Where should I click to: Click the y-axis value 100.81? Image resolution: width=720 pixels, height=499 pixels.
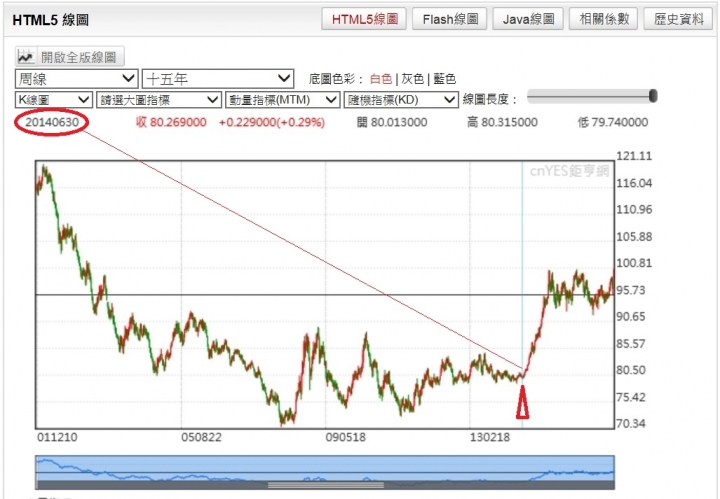pos(634,263)
